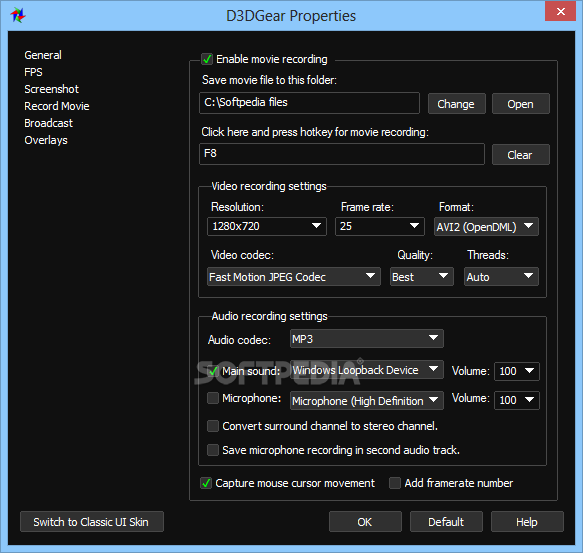Click the D3DGear app icon in title bar
The height and width of the screenshot is (553, 583).
17,15
